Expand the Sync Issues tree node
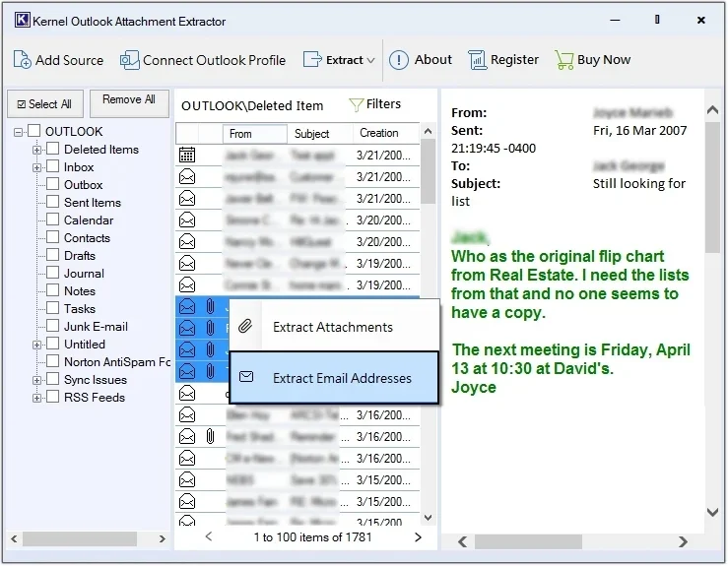This screenshot has height=566, width=728. click(36, 380)
